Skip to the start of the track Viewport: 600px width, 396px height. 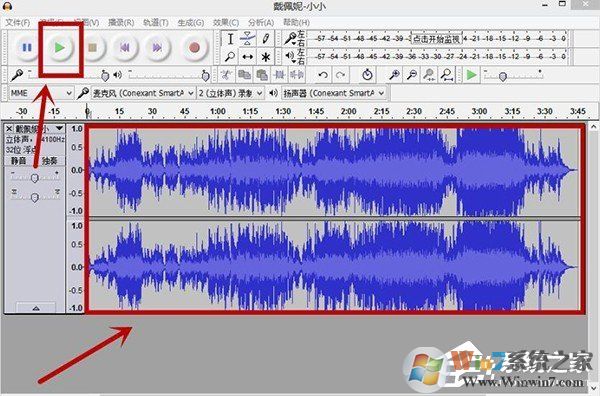(125, 47)
